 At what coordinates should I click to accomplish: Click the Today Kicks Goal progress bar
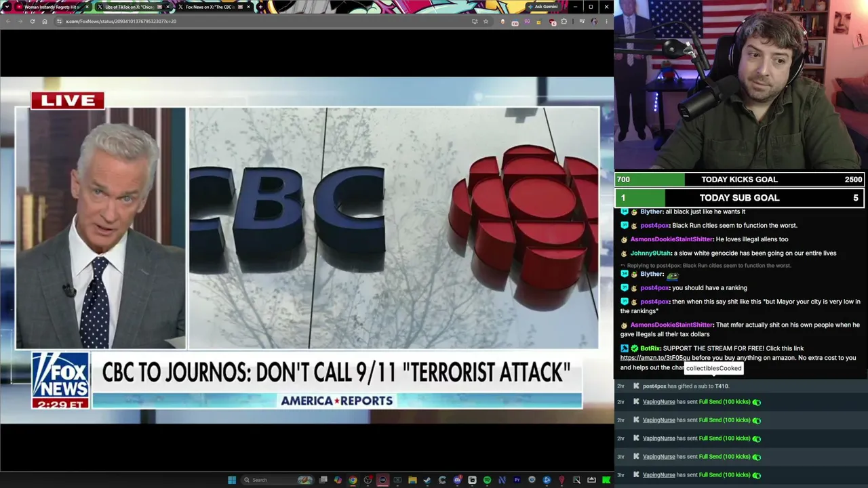pyautogui.click(x=740, y=180)
